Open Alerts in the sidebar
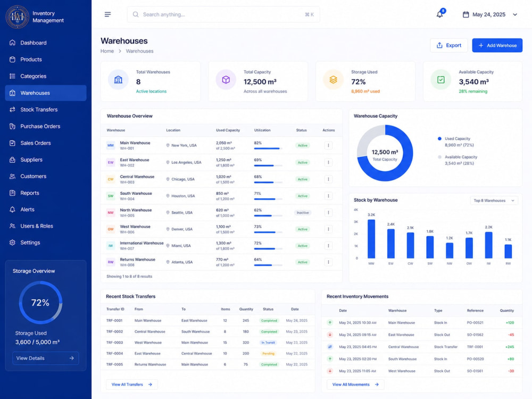Image resolution: width=532 pixels, height=399 pixels. tap(45, 209)
